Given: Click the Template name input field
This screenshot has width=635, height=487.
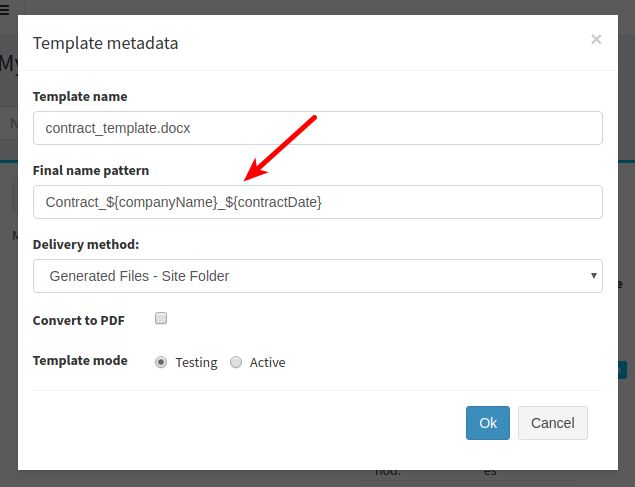Looking at the screenshot, I should pyautogui.click(x=318, y=128).
